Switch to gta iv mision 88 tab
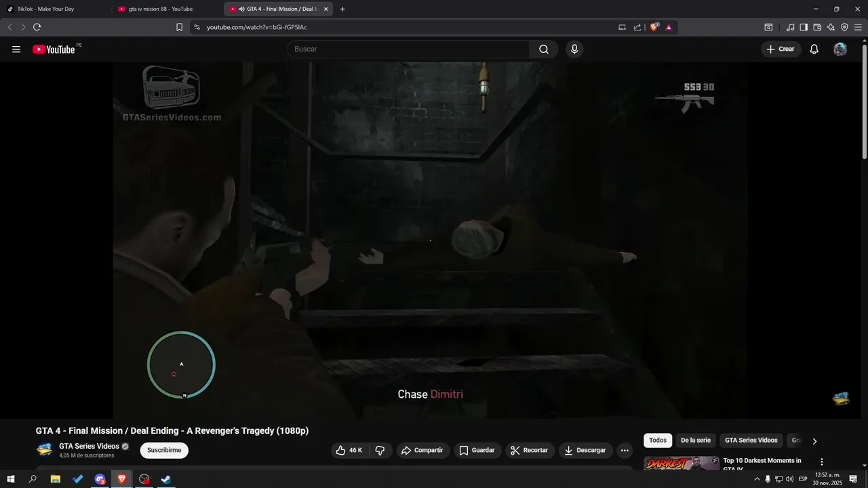 pyautogui.click(x=167, y=9)
